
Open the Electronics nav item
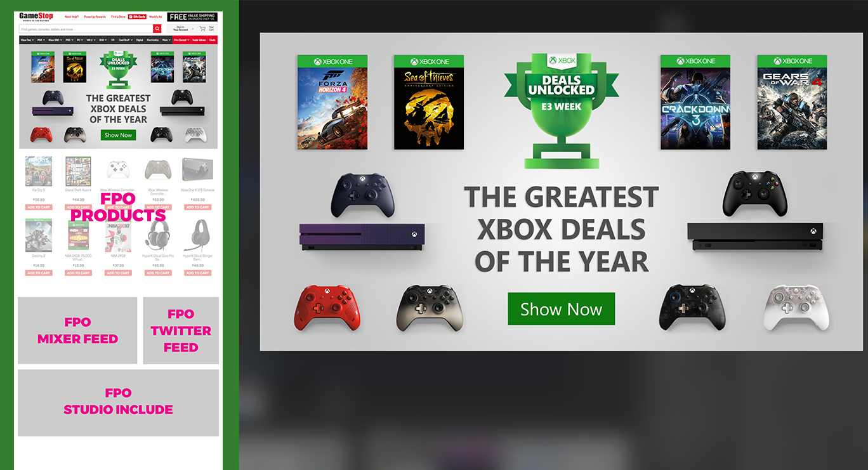click(x=152, y=40)
